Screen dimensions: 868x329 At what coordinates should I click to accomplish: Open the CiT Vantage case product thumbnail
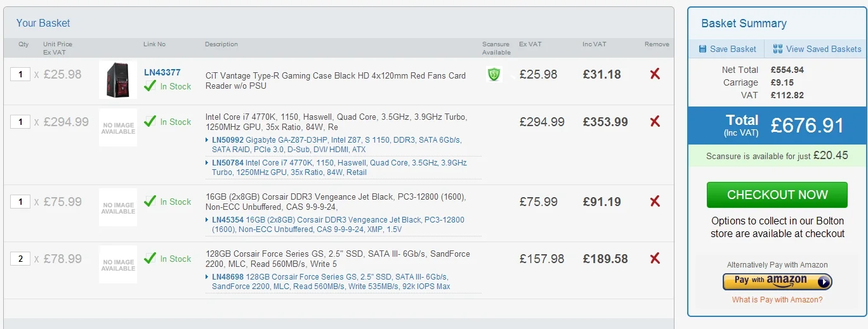point(118,80)
